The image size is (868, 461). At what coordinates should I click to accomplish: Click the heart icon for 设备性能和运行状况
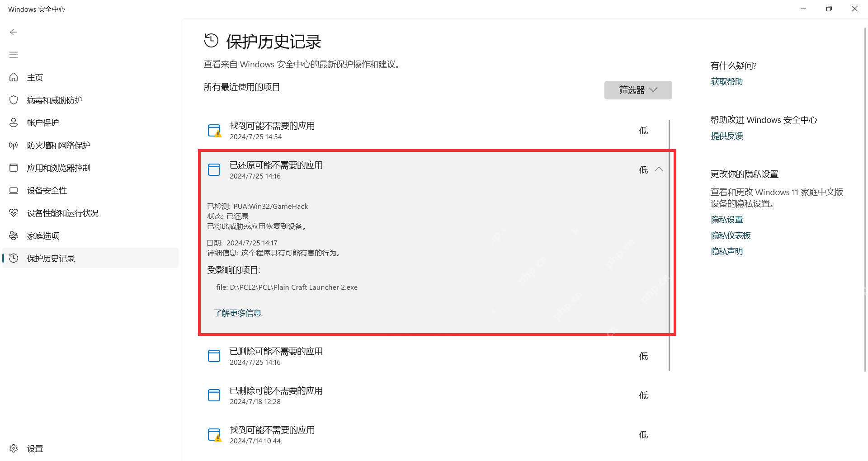pyautogui.click(x=14, y=213)
